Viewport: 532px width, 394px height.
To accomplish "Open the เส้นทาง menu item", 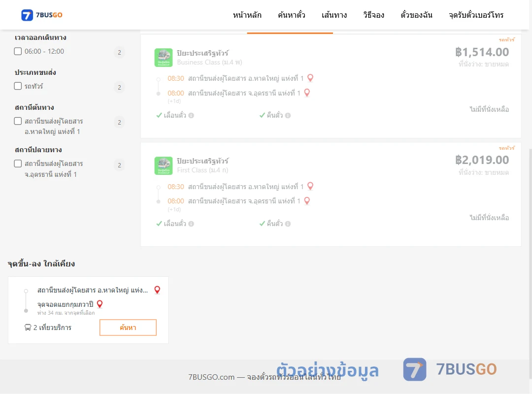I will click(334, 15).
